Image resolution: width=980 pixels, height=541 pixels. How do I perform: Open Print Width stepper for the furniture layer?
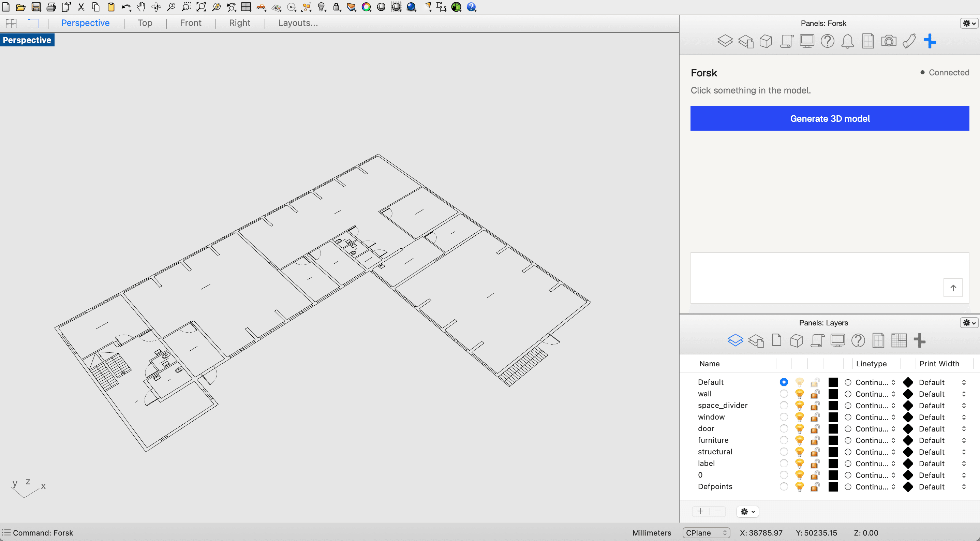[x=964, y=440]
